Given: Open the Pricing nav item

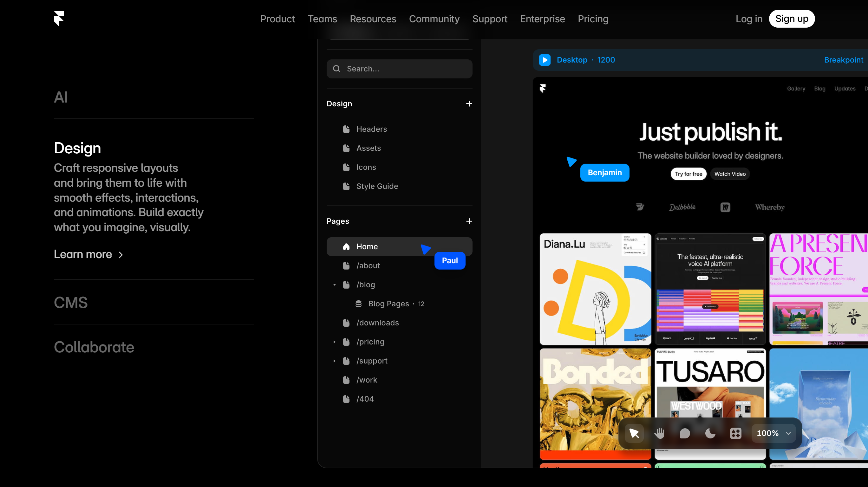Looking at the screenshot, I should (x=593, y=19).
